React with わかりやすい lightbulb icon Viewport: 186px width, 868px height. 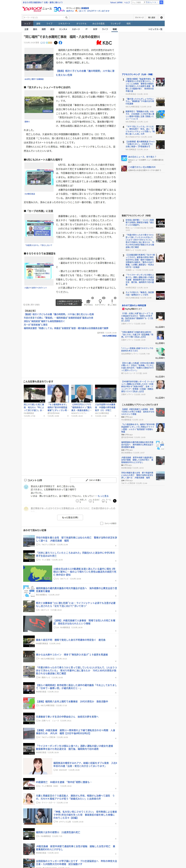(100, 302)
